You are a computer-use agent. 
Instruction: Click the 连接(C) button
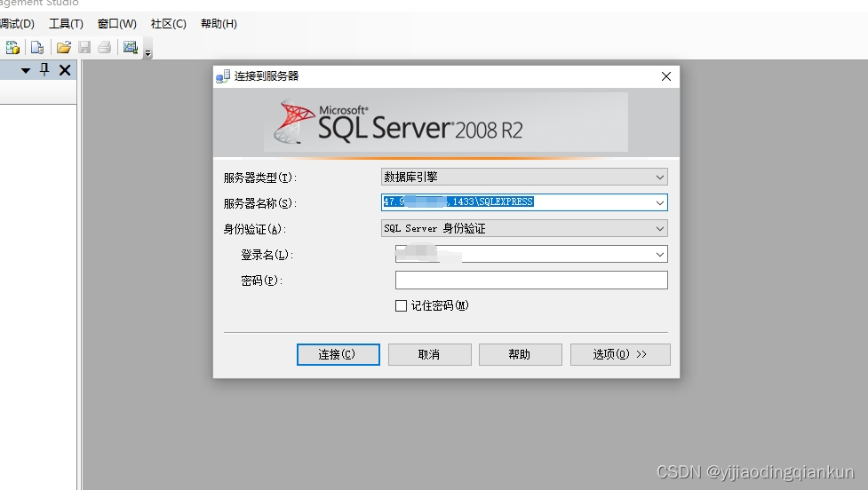(338, 354)
